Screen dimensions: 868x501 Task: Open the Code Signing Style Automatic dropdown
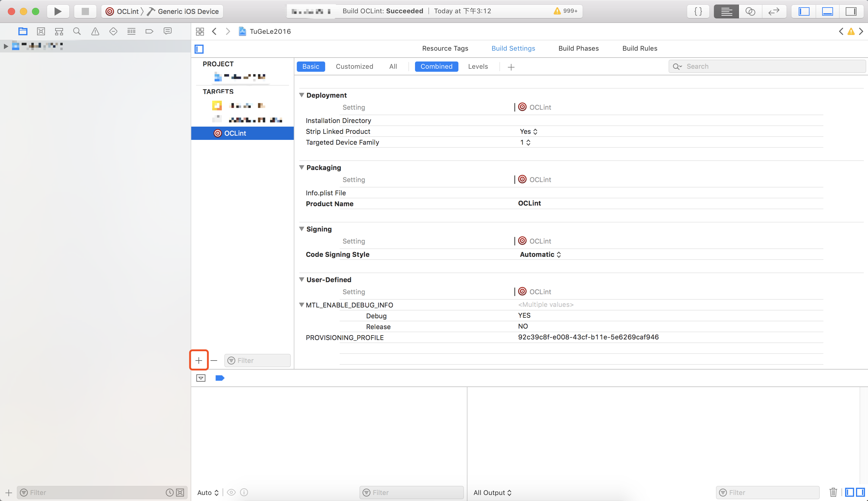[x=540, y=254]
